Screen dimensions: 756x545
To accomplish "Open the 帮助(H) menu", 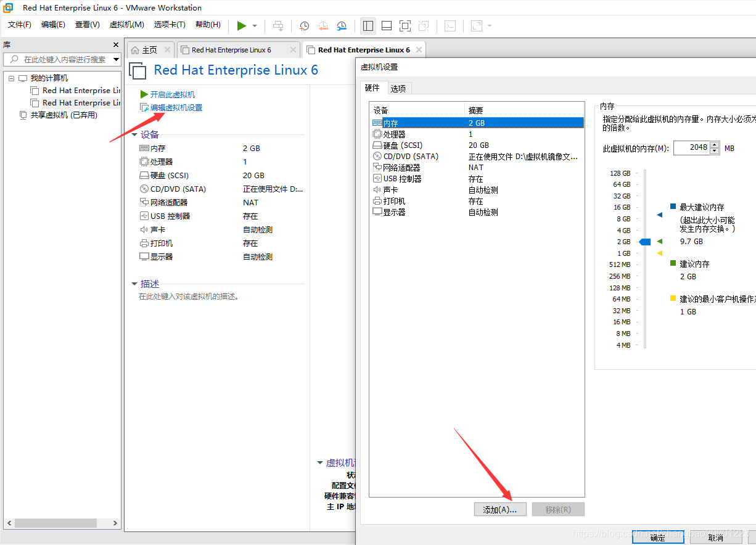I will [x=208, y=25].
